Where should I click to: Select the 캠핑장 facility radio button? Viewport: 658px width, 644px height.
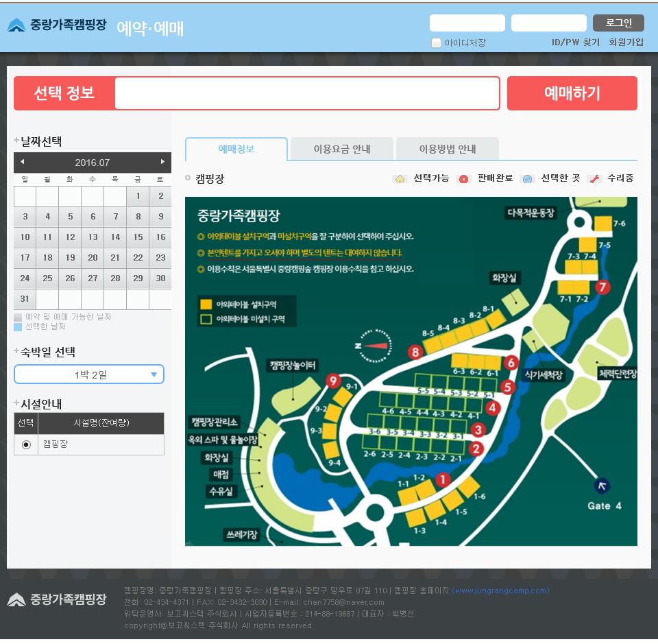coord(26,444)
